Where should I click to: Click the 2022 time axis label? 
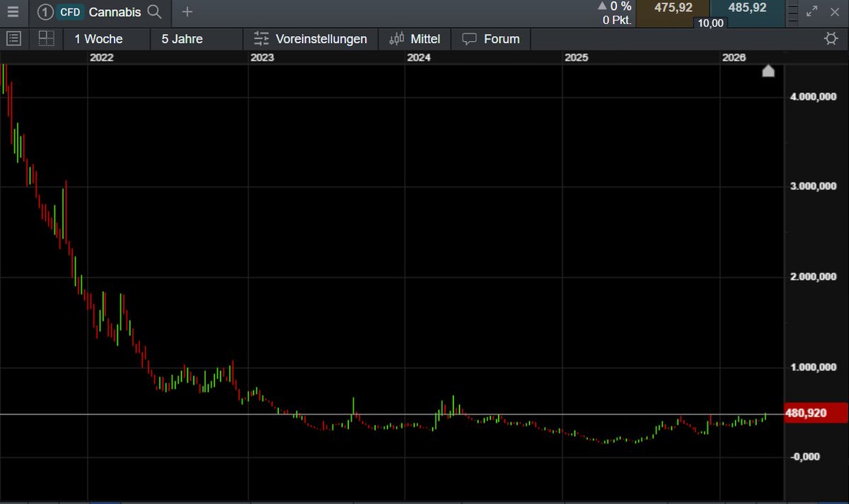point(101,58)
